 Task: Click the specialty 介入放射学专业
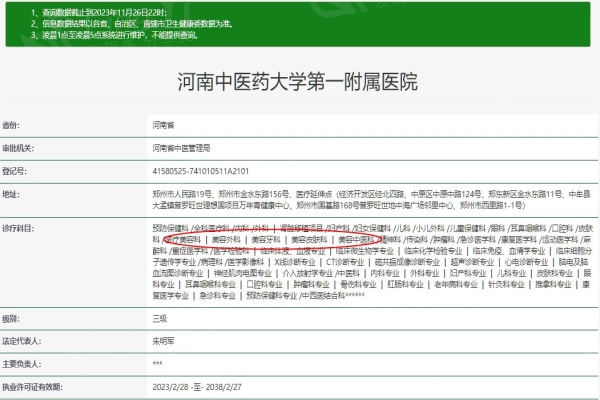[x=308, y=273]
